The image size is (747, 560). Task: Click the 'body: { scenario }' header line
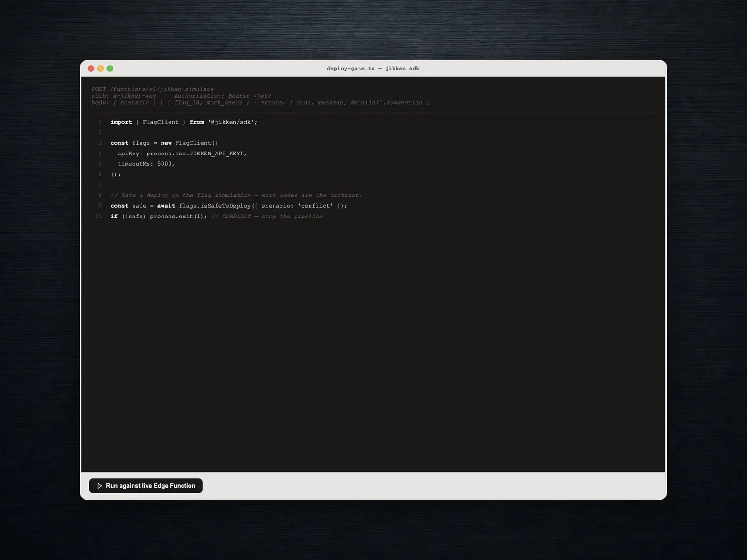coord(260,103)
